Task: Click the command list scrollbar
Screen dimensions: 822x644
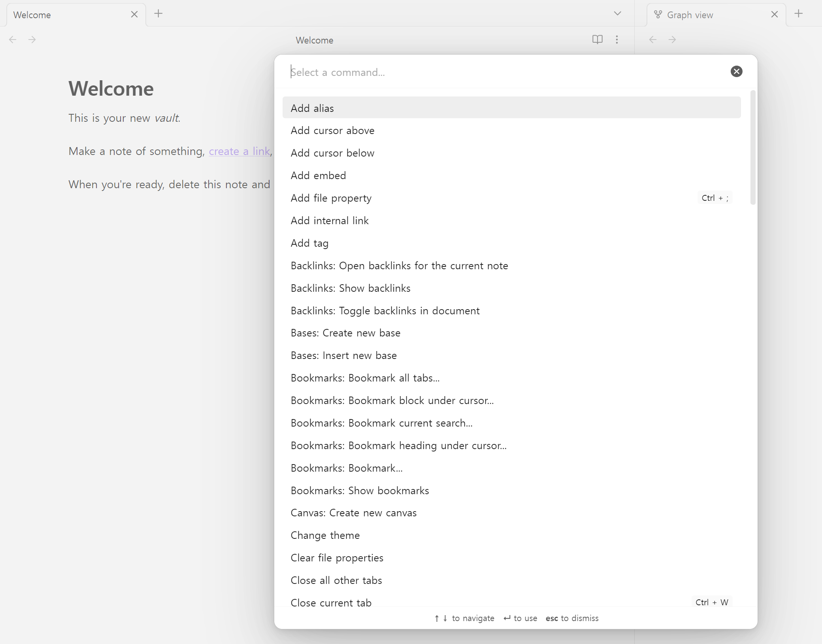Action: 753,147
